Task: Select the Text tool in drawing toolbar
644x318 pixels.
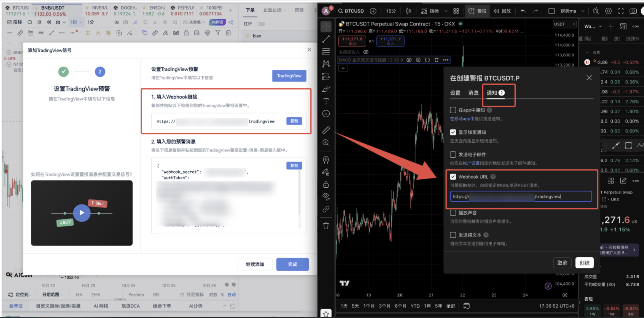Action: click(x=326, y=101)
